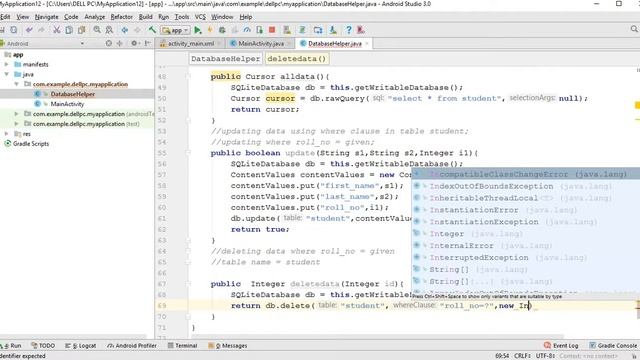Open the Gradle Console panel
This screenshot has height=360, width=640.
[x=613, y=345]
